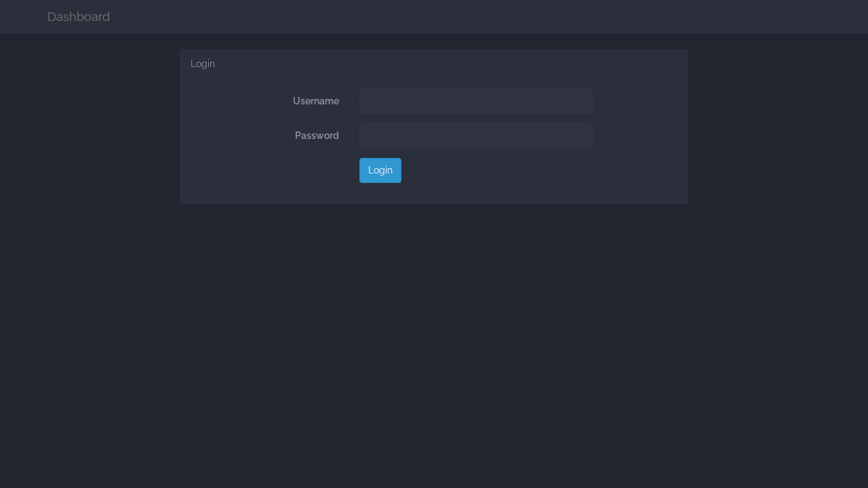Click the Username label text

click(315, 100)
